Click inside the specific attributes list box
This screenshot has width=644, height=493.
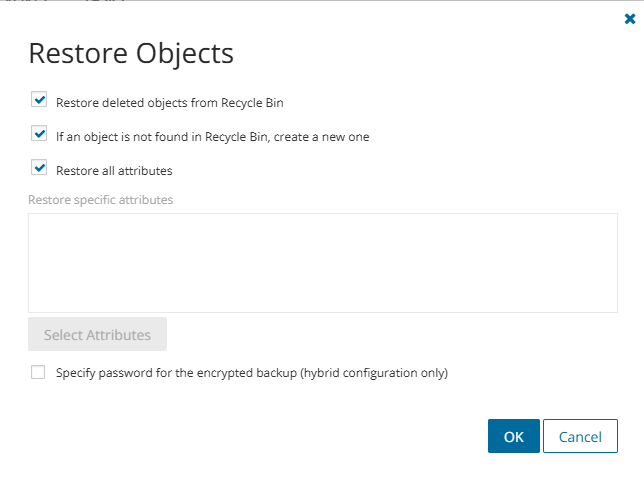tap(322, 262)
